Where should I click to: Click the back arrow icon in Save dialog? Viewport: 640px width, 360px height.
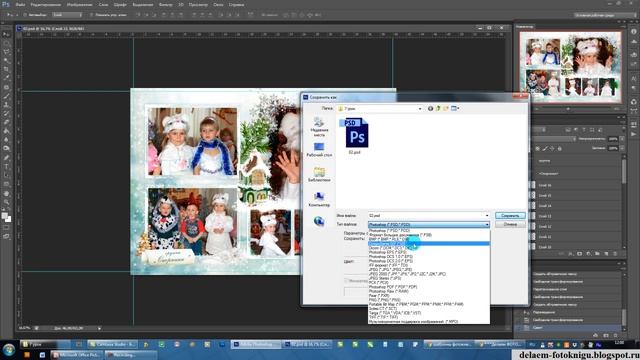click(430, 109)
